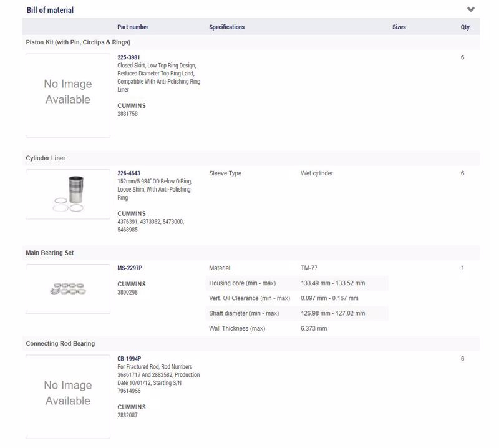Viewport: 499px width, 448px height.
Task: Click the Piston Kit no-image placeholder
Action: [68, 95]
